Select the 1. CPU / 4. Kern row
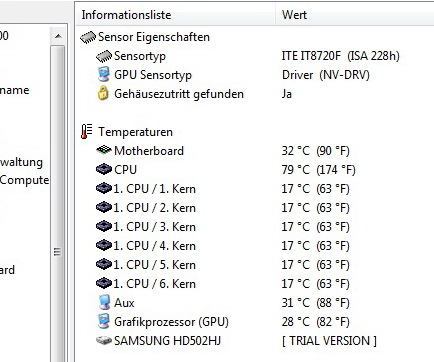 pos(255,246)
